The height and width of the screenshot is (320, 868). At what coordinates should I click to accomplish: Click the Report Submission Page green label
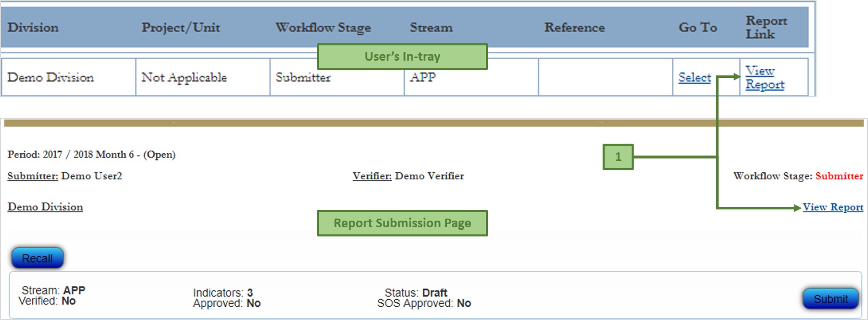point(402,223)
